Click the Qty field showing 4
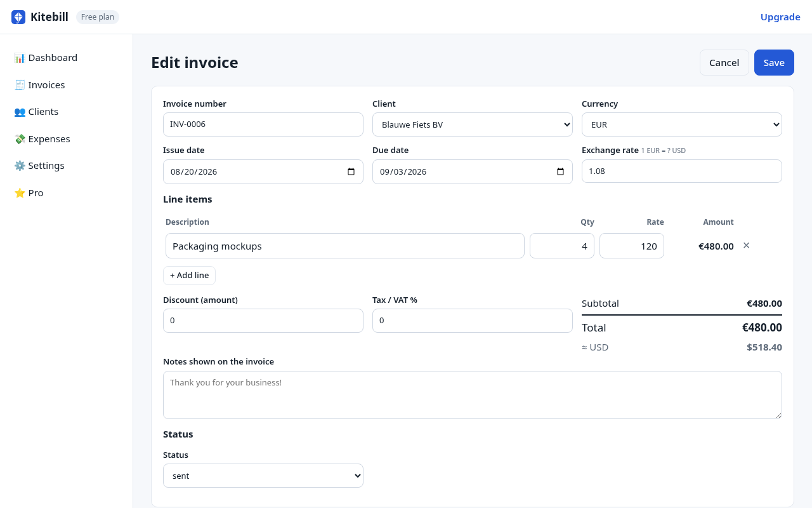The image size is (812, 508). (562, 246)
